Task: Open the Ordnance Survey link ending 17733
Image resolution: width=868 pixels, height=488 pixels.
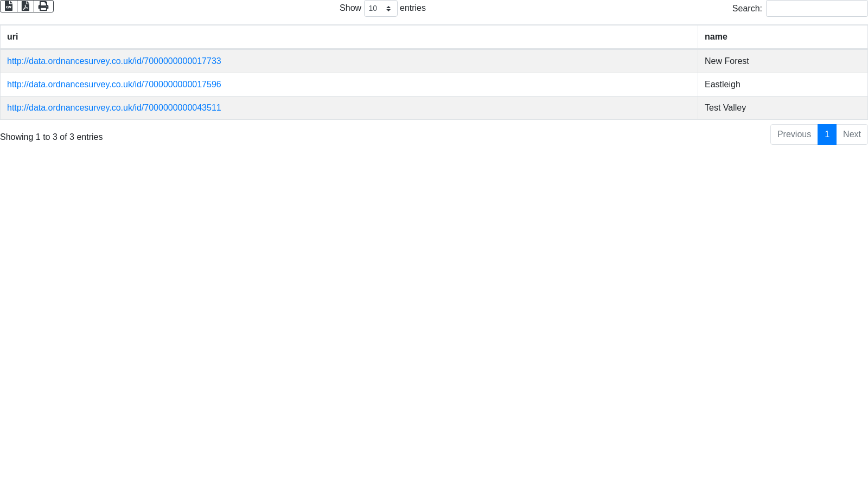Action: click(114, 61)
